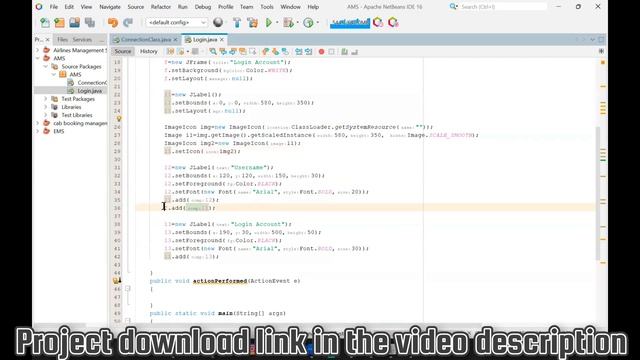Switch to the History view button

click(x=149, y=51)
